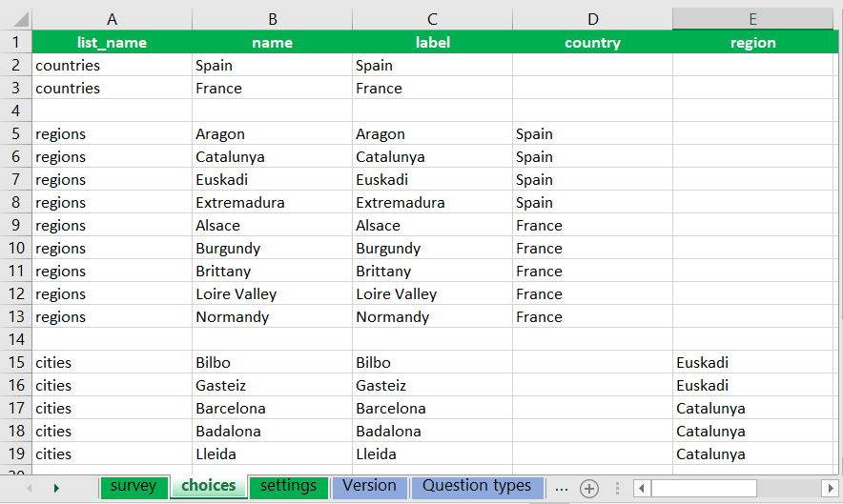Open the Question types sheet tab
The width and height of the screenshot is (843, 504).
(x=477, y=486)
